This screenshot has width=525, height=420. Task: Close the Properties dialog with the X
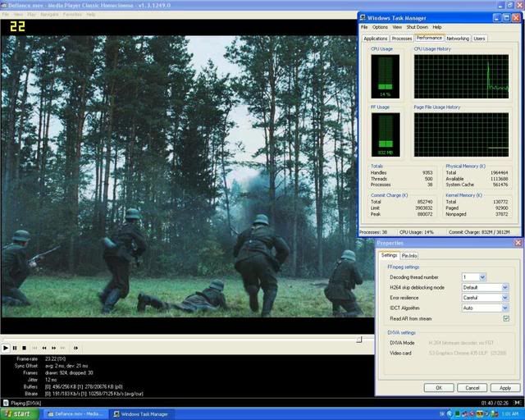click(518, 243)
